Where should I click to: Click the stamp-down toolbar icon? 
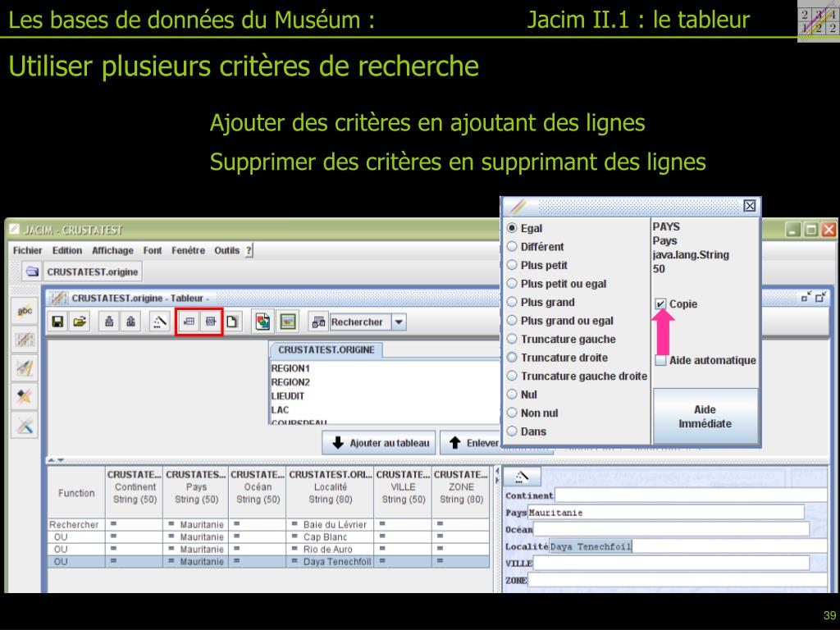[x=109, y=322]
